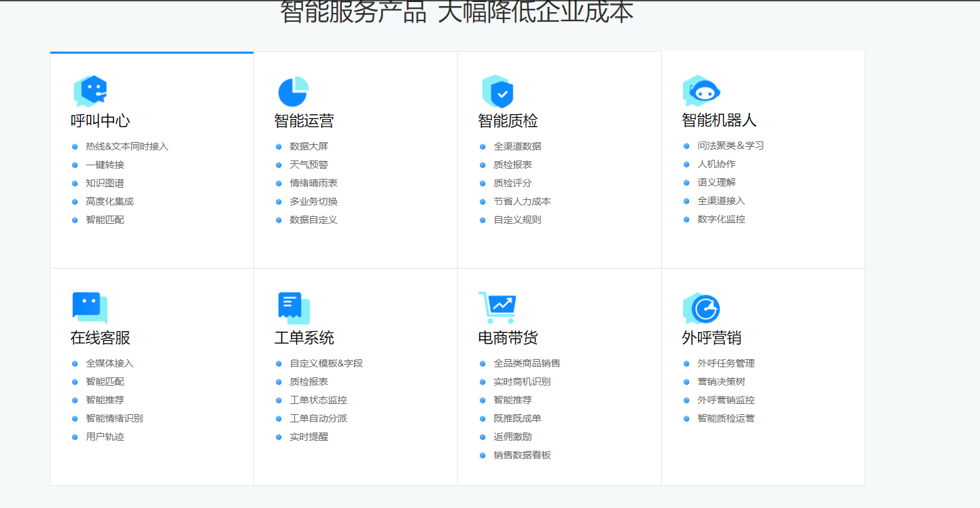Select 营销决策树 feature item
This screenshot has width=980, height=508.
pos(721,382)
